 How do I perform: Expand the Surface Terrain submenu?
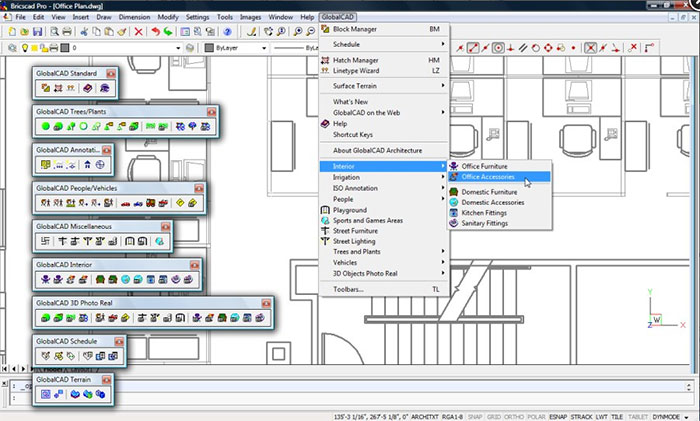tap(384, 86)
